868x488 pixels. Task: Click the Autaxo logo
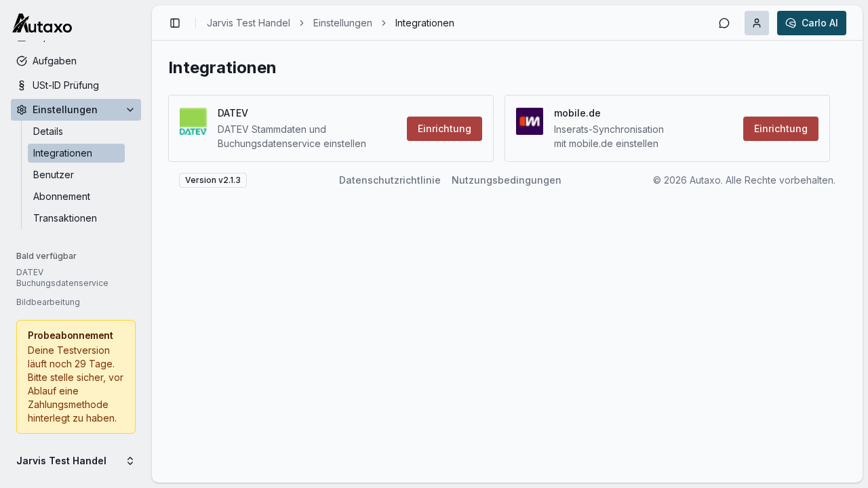(42, 24)
